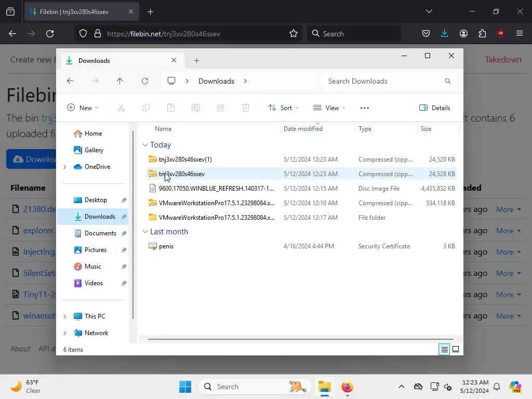Click the Save to Pocket icon
The width and height of the screenshot is (532, 399).
[426, 33]
